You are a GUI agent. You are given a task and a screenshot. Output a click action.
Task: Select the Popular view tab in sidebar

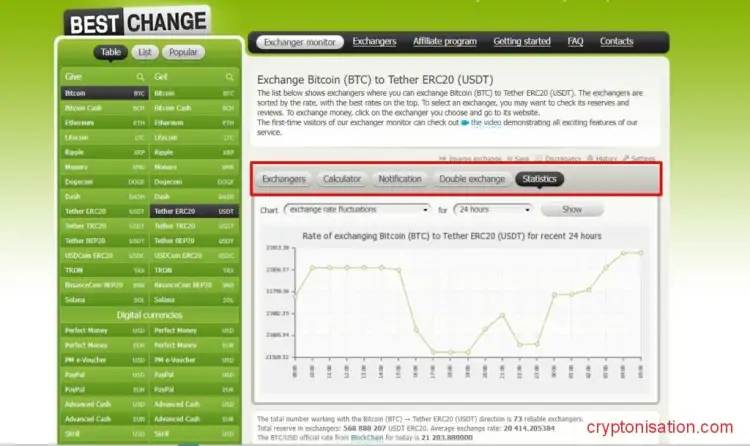(183, 52)
